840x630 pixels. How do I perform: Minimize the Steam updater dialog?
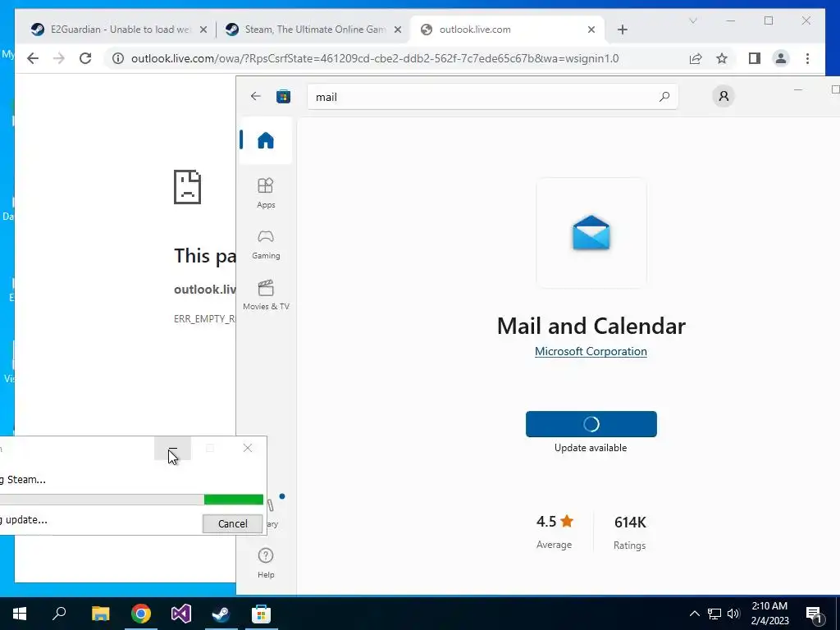point(172,448)
